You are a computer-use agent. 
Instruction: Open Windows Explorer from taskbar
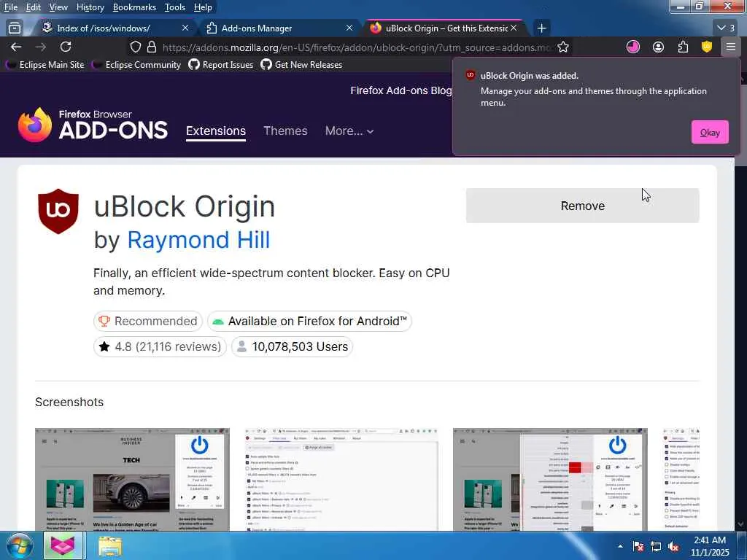tap(110, 546)
